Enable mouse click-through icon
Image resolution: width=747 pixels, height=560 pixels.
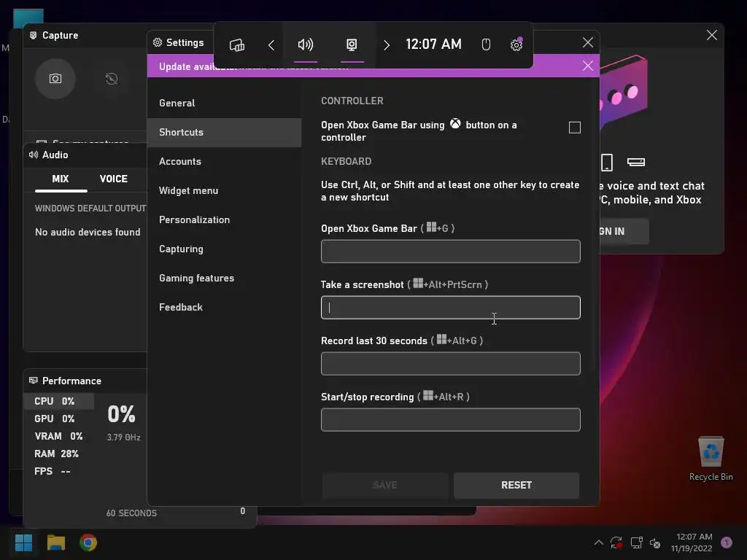click(486, 44)
